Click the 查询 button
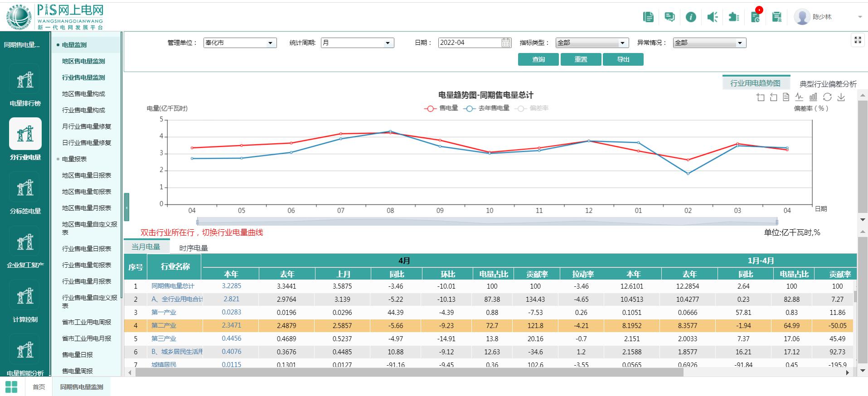Screen dimensions: 868x396 pos(538,59)
